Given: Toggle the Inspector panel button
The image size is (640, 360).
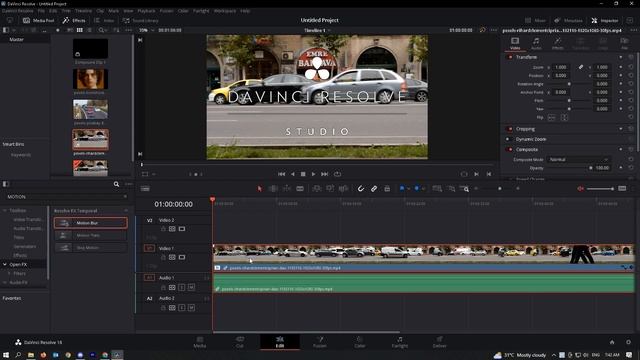Looking at the screenshot, I should [605, 20].
